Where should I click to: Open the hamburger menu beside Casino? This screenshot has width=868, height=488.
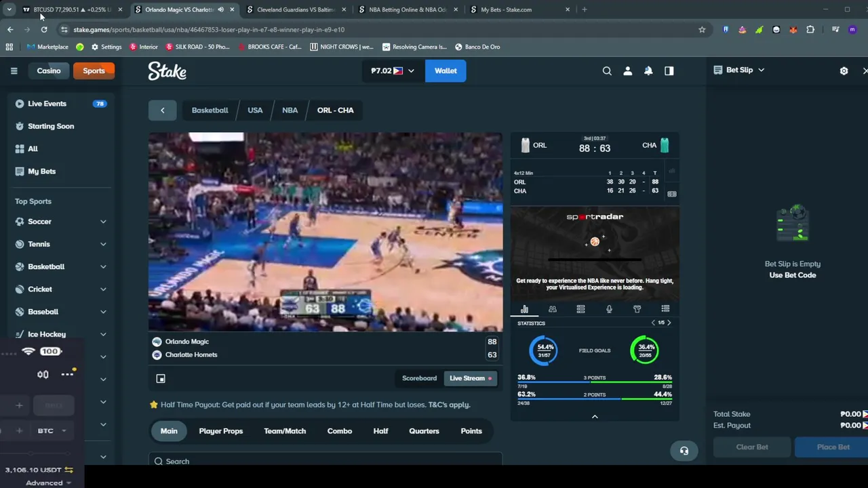(14, 70)
